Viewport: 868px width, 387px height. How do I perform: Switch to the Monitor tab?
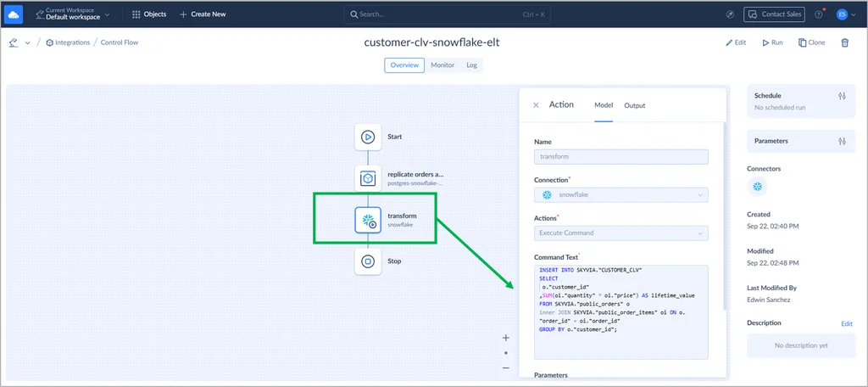point(442,65)
